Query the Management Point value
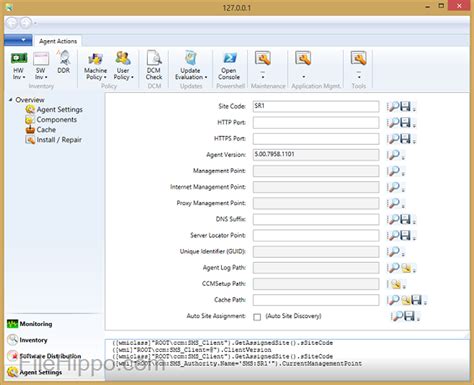474x385 pixels. [x=393, y=171]
